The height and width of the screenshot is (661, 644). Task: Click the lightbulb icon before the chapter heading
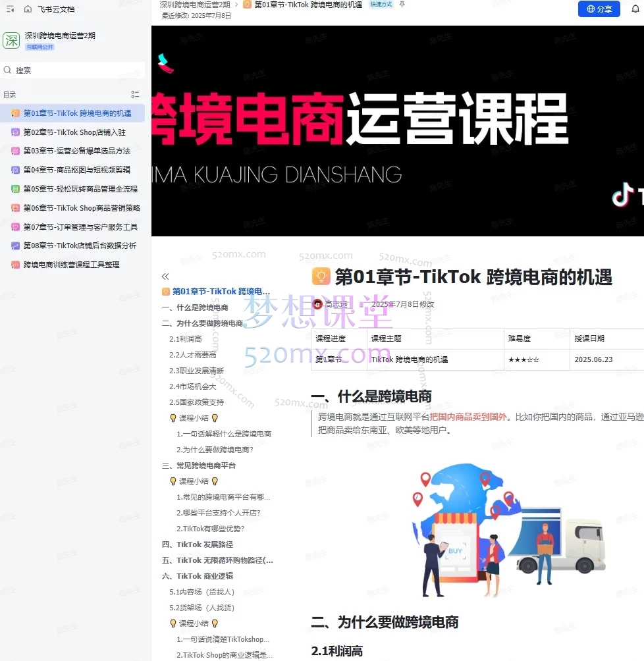[x=321, y=276]
